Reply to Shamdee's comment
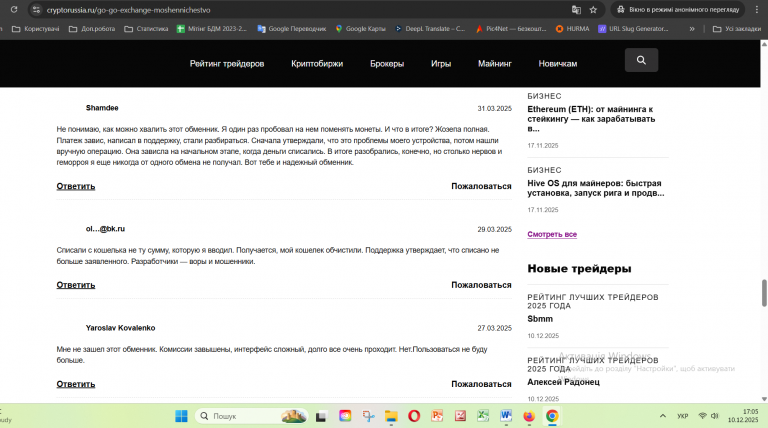 point(75,186)
